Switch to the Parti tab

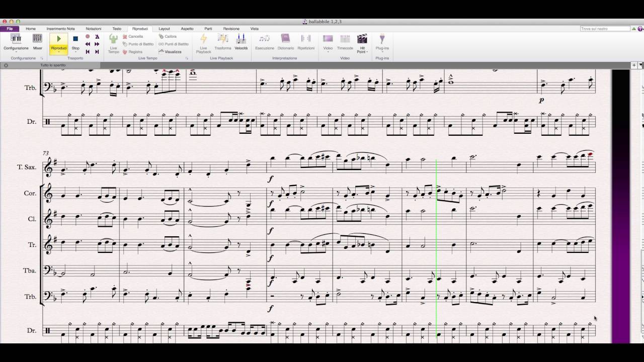point(208,29)
